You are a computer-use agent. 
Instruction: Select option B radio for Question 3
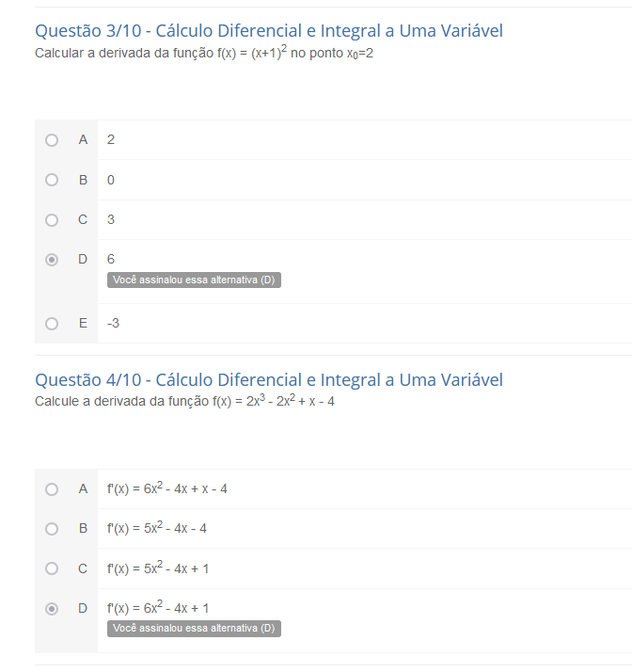52,180
